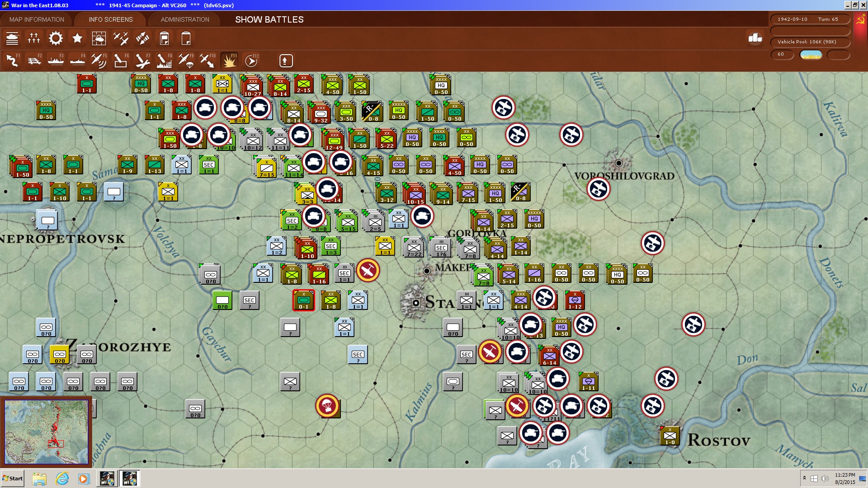Open the blank logistics report document icon
The width and height of the screenshot is (868, 488).
[186, 38]
